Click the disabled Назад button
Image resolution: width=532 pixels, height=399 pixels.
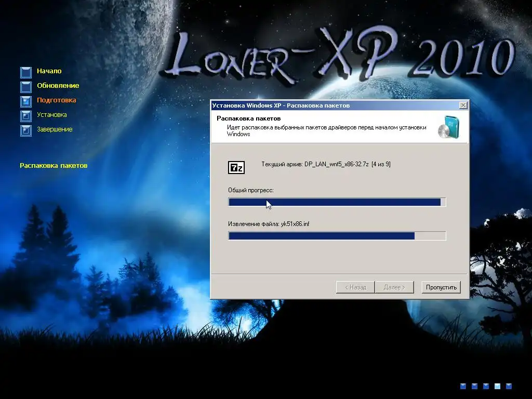click(x=355, y=287)
